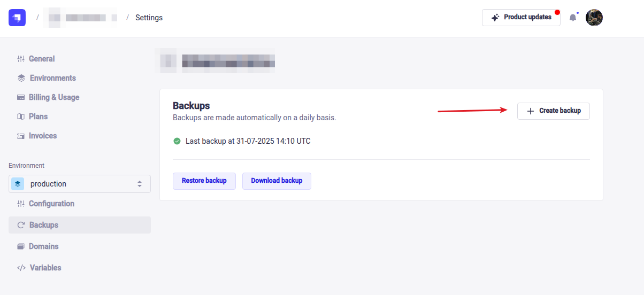The height and width of the screenshot is (295, 644).
Task: Click the Download backup button
Action: tap(277, 181)
